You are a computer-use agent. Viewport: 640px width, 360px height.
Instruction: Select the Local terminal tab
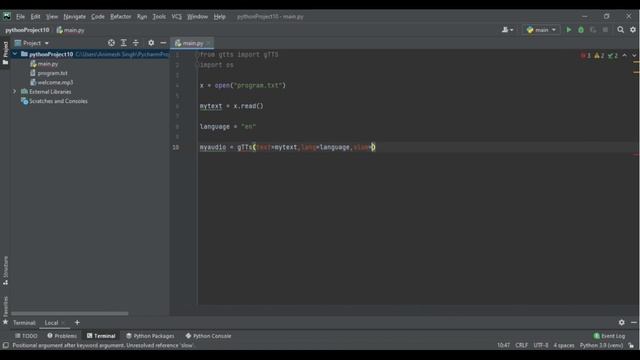(51, 323)
